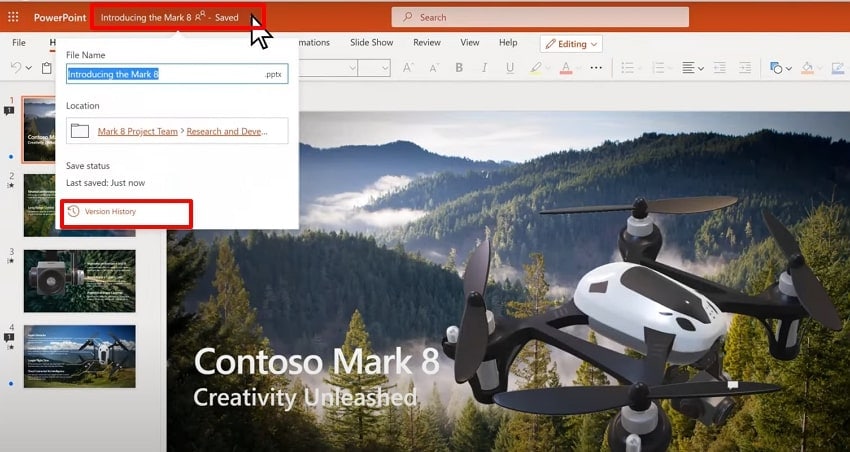Click the Version History button
The width and height of the screenshot is (850, 452).
point(102,211)
